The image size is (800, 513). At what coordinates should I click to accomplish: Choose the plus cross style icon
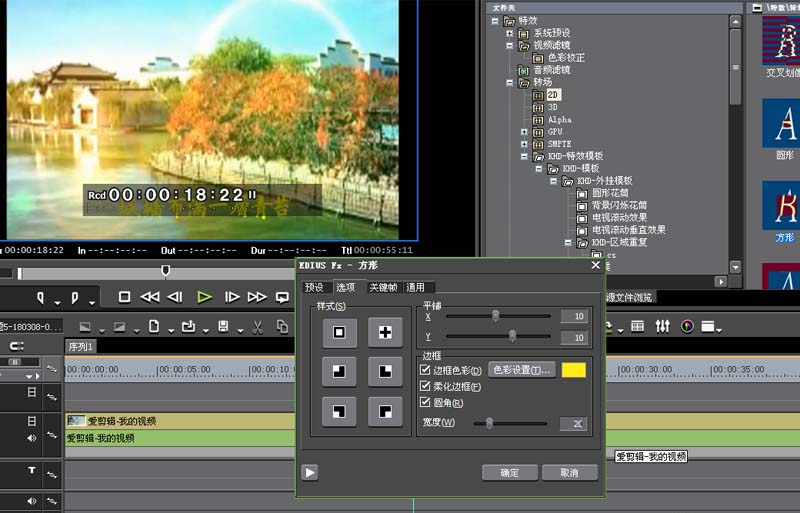pyautogui.click(x=385, y=332)
